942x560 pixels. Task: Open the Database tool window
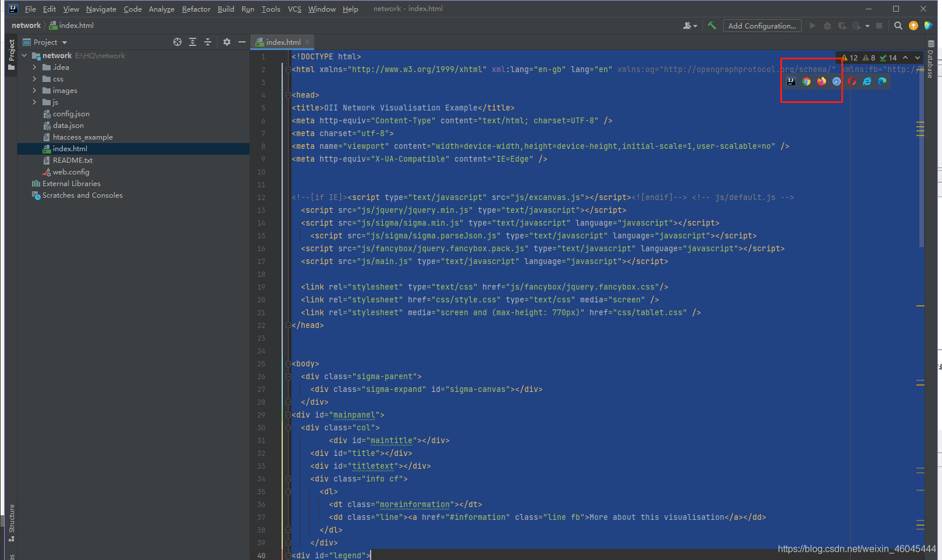point(930,59)
